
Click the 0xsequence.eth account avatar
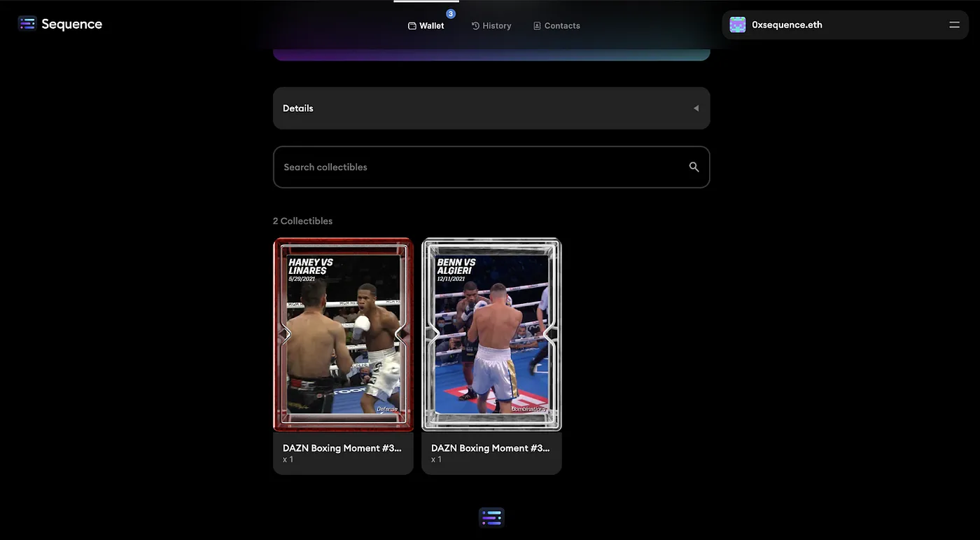coord(738,25)
